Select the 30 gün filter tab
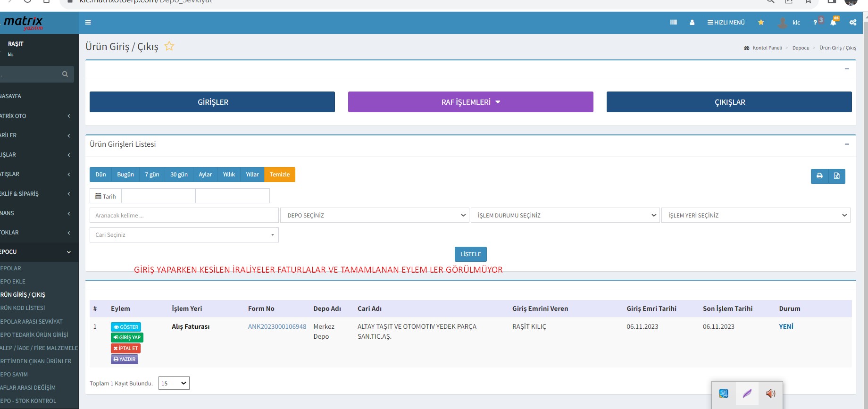Viewport: 868px width, 409px height. pos(179,175)
